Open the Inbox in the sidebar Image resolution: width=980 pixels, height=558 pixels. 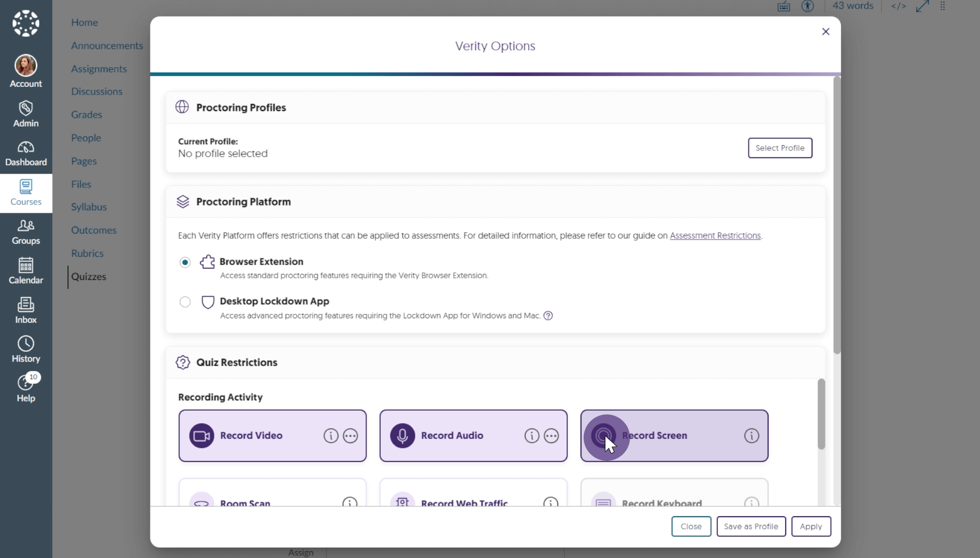(26, 311)
